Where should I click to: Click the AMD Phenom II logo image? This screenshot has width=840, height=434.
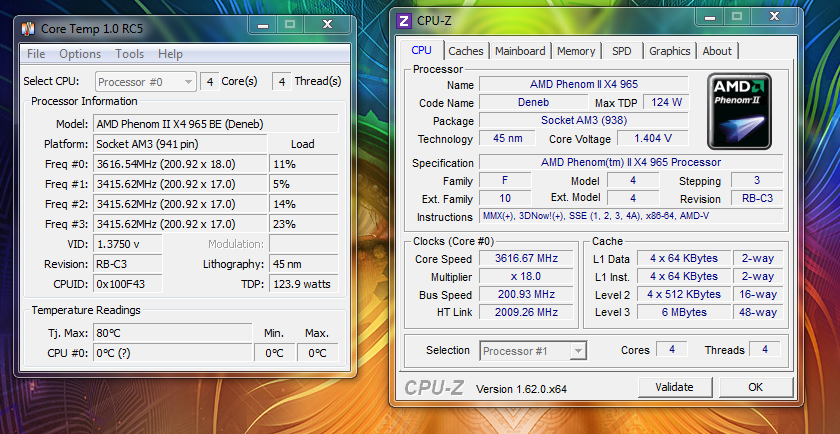pyautogui.click(x=739, y=111)
